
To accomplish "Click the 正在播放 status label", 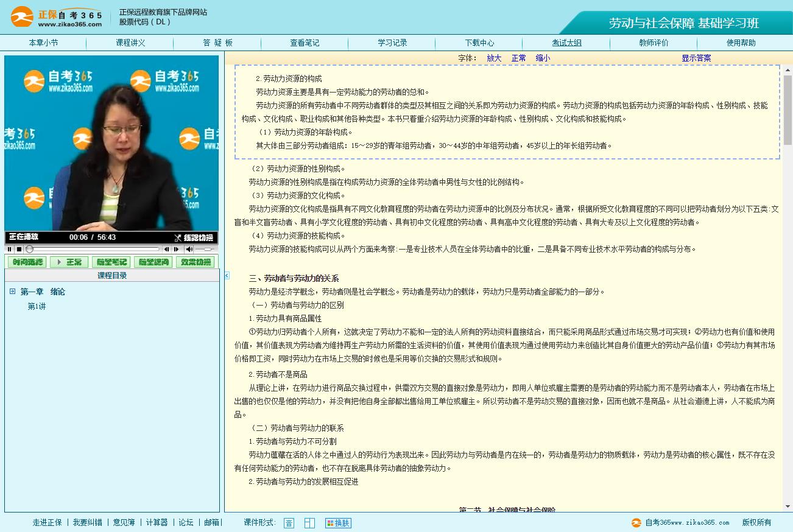I will (x=24, y=237).
